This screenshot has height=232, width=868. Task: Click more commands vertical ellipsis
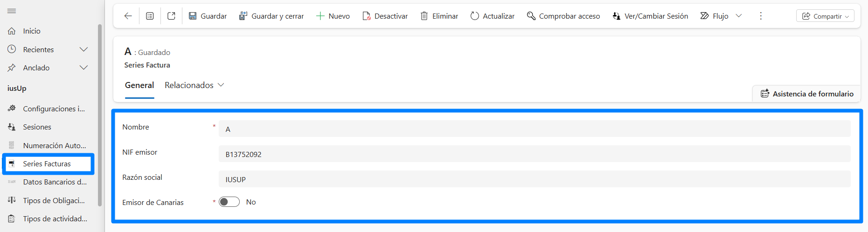(x=761, y=16)
